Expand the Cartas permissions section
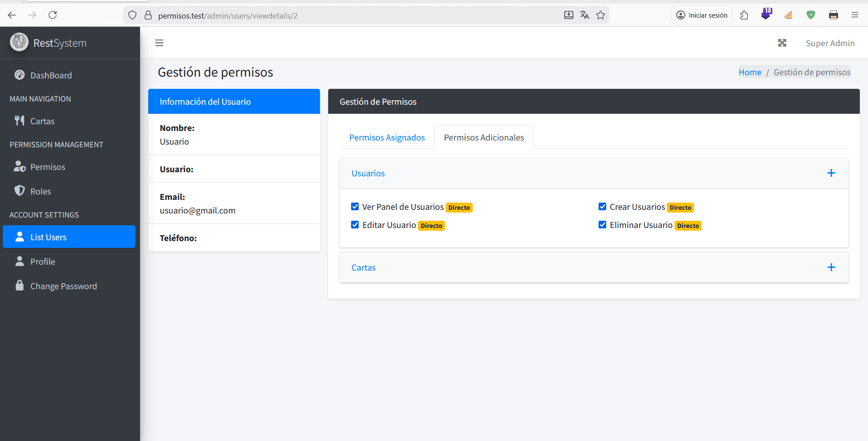The width and height of the screenshot is (868, 441). (831, 267)
